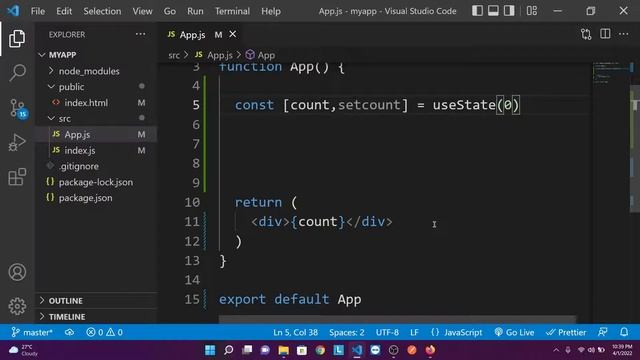Change encoding via UTF-8 status item
The image size is (640, 360).
point(387,332)
